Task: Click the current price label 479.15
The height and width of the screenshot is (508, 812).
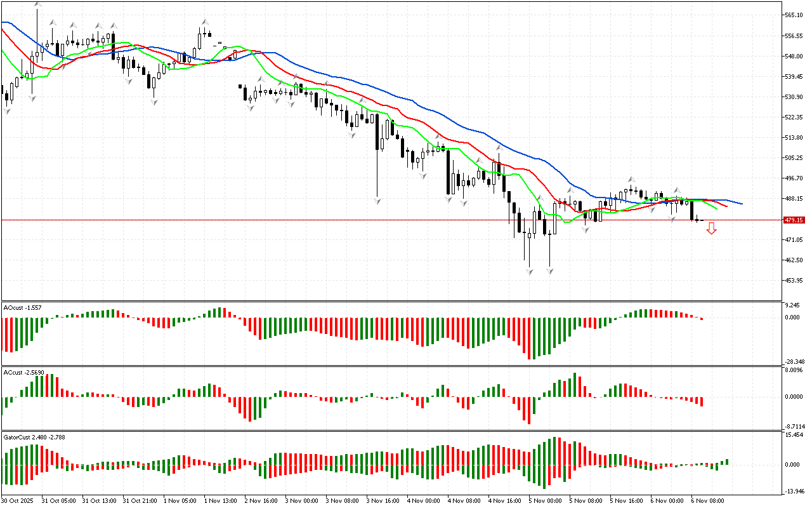Action: click(x=794, y=220)
